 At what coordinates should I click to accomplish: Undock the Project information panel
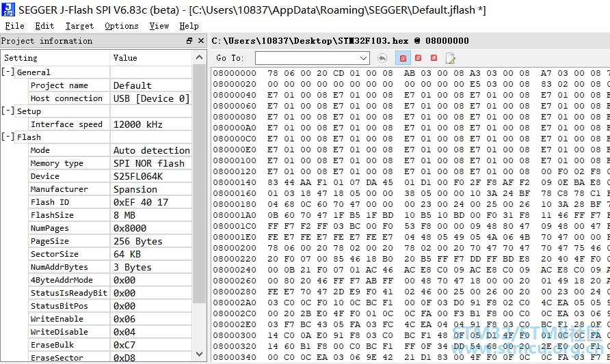(189, 41)
